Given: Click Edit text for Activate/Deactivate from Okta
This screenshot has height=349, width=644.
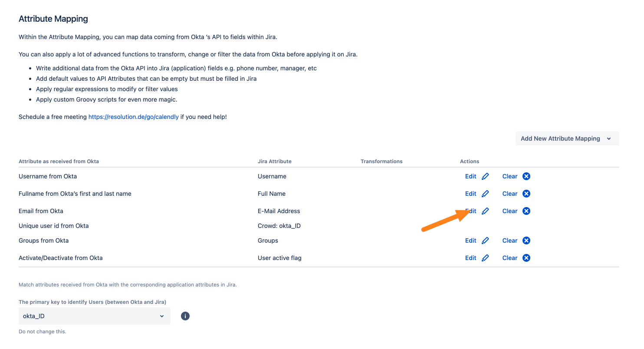Looking at the screenshot, I should (x=470, y=258).
